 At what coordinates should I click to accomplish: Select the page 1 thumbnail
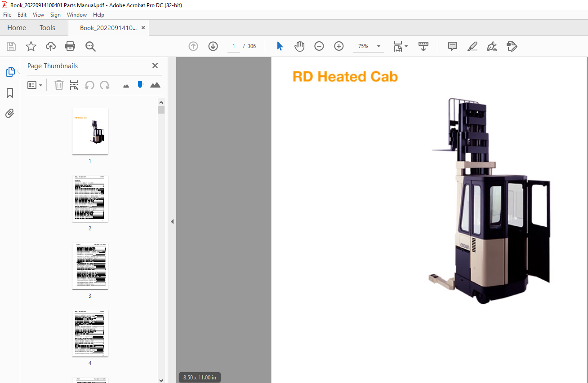(x=90, y=131)
